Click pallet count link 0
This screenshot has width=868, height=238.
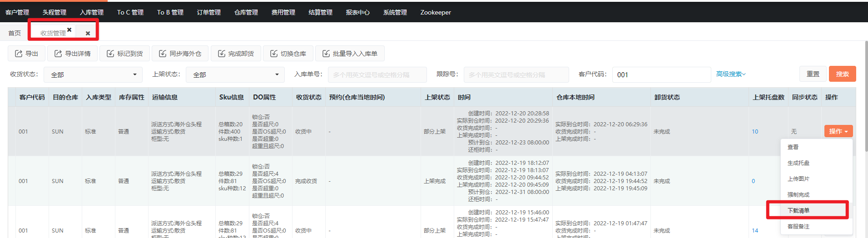[x=753, y=181]
